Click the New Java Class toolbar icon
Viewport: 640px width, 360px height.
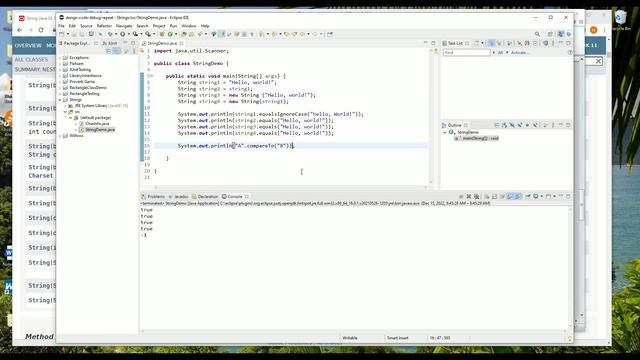[170, 34]
